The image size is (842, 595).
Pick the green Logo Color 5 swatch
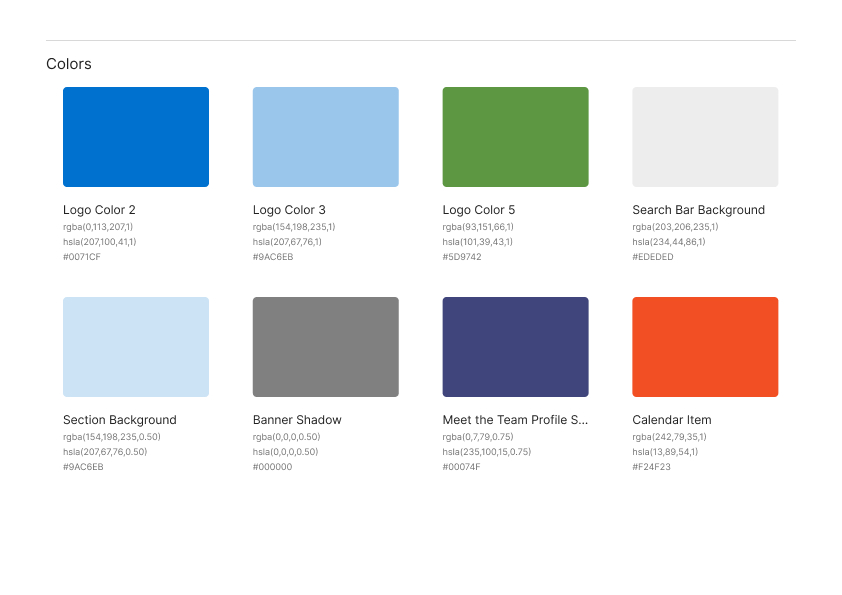[516, 137]
